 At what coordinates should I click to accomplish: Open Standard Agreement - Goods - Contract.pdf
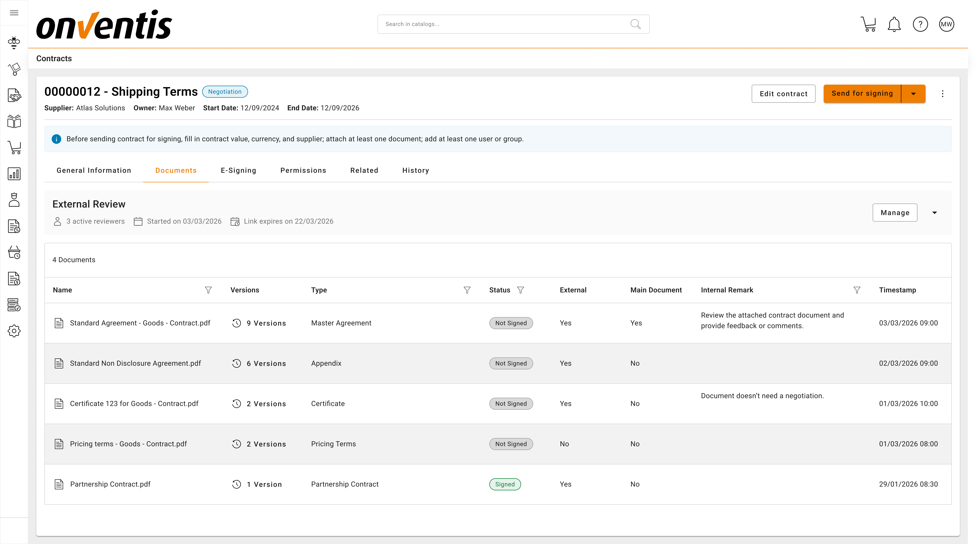pos(140,323)
